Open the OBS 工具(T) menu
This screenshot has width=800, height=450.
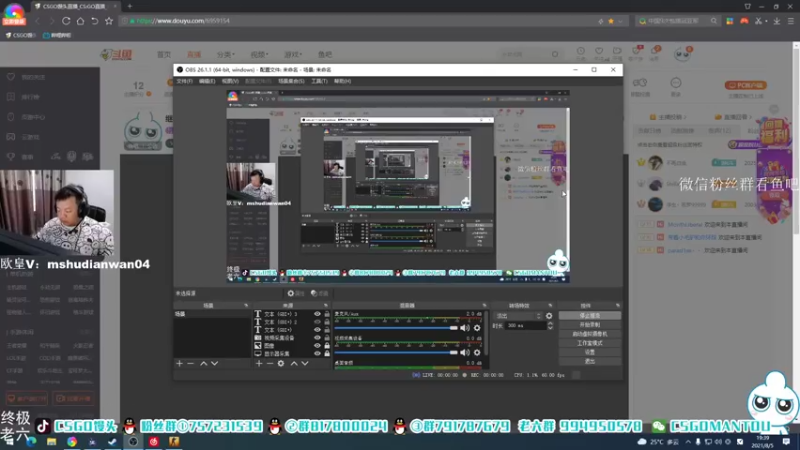click(x=319, y=81)
